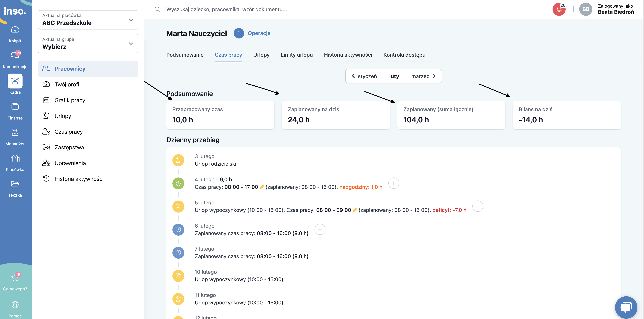Click the nadgodziny: 1,0 h text
Screen dimensions: 644x319
361,187
